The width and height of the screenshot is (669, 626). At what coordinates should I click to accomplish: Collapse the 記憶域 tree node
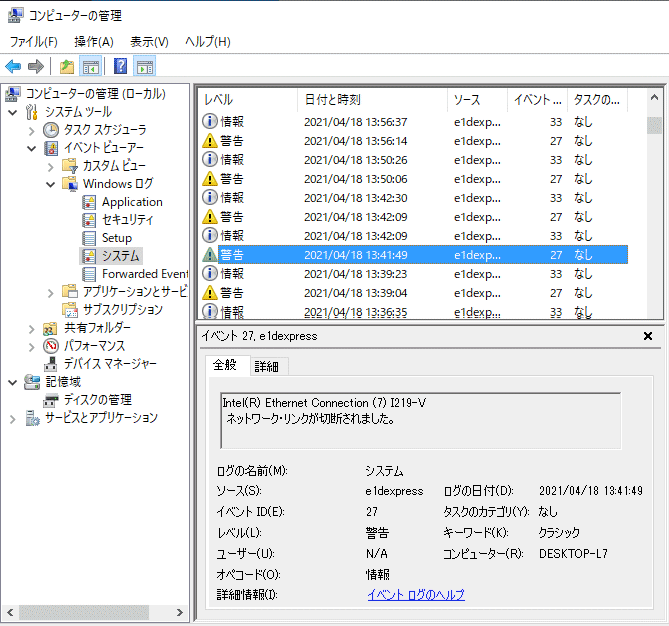click(12, 382)
